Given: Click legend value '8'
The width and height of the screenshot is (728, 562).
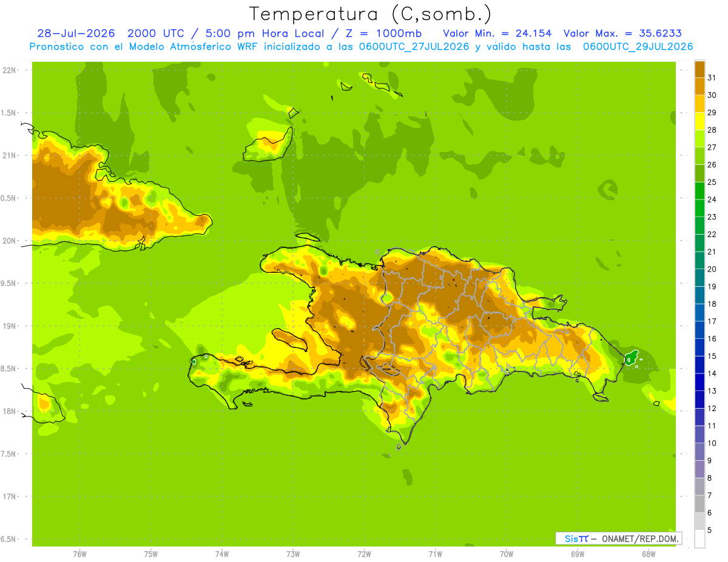Looking at the screenshot, I should coord(710,478).
